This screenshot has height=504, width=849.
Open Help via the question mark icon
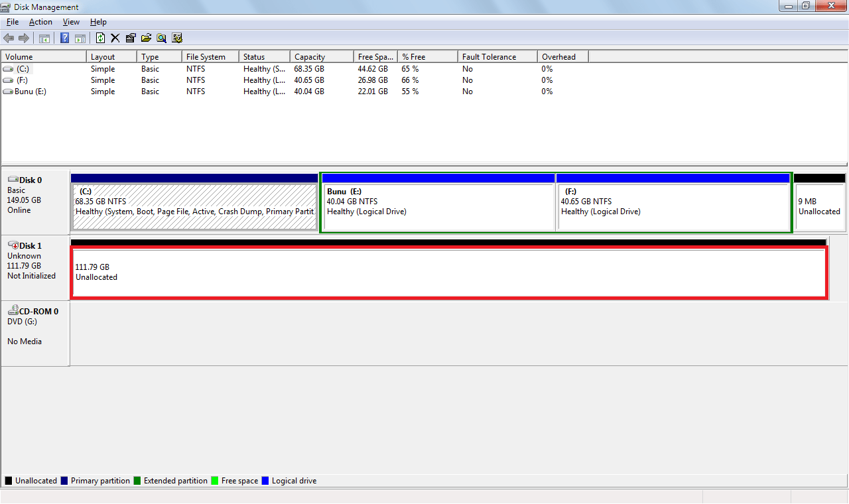point(64,38)
